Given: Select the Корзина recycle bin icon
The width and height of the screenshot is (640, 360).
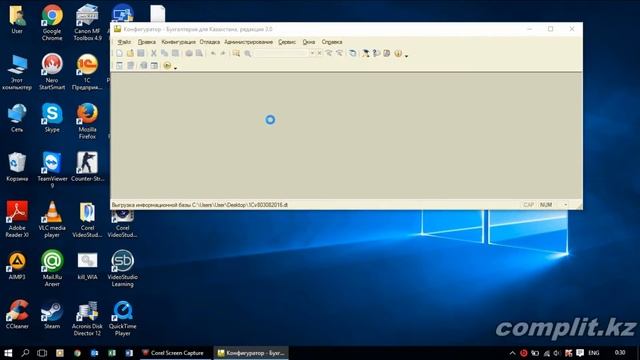Looking at the screenshot, I should 17,167.
